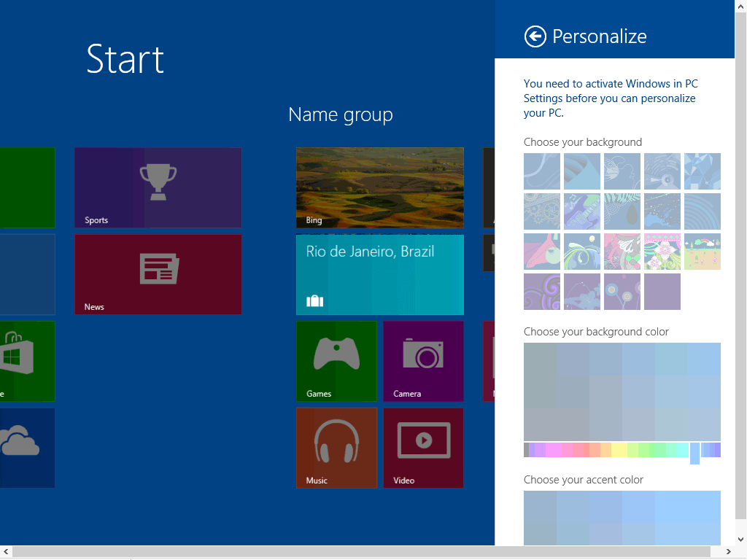
Task: Open the Camera tile
Action: (x=423, y=361)
